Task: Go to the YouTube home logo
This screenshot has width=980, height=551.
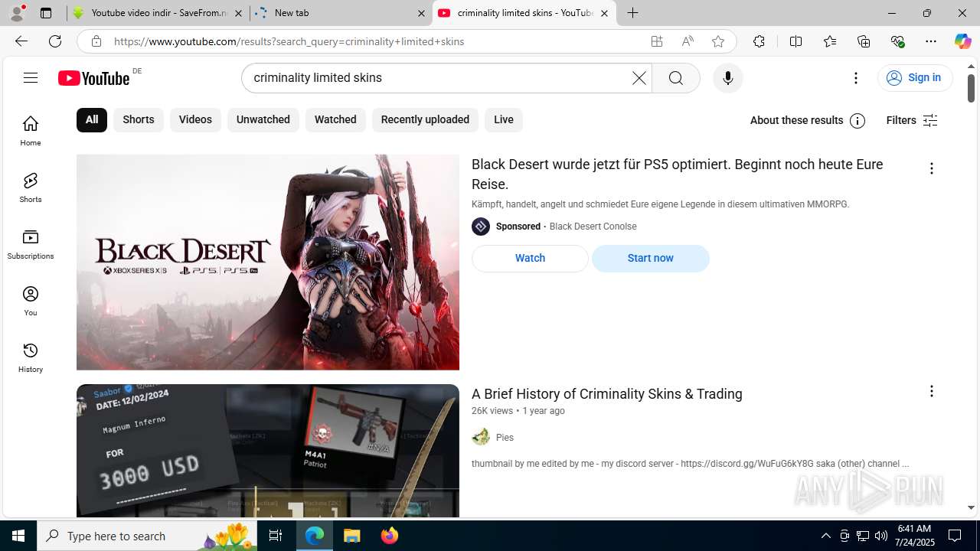Action: (94, 78)
